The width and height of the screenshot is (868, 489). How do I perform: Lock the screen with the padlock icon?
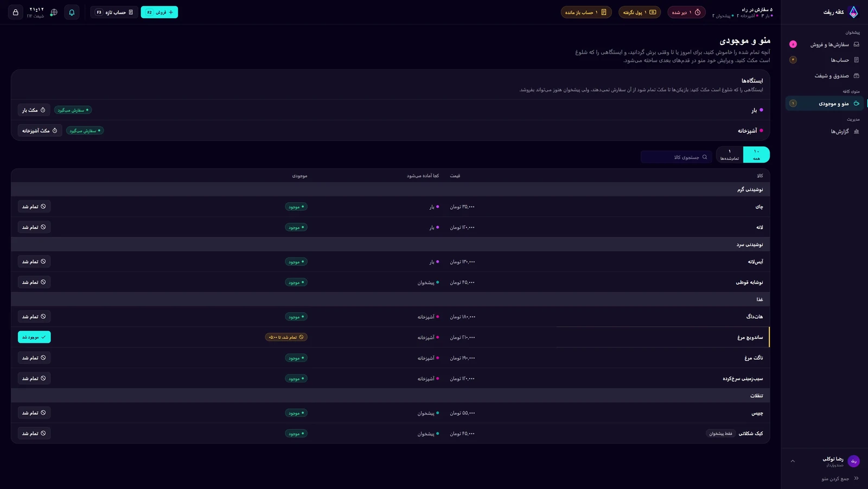click(15, 12)
